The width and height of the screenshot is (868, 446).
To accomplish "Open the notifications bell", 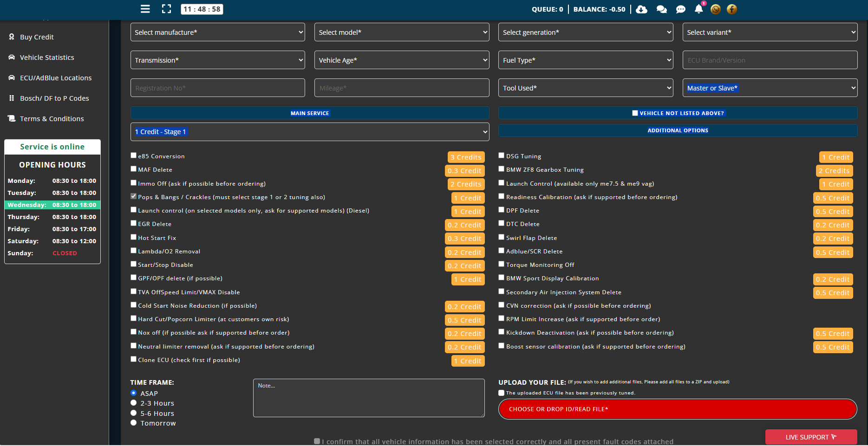I will (x=698, y=9).
